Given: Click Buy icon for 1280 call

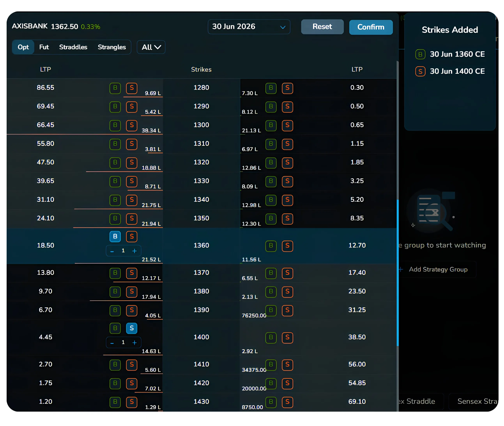Looking at the screenshot, I should (x=115, y=88).
